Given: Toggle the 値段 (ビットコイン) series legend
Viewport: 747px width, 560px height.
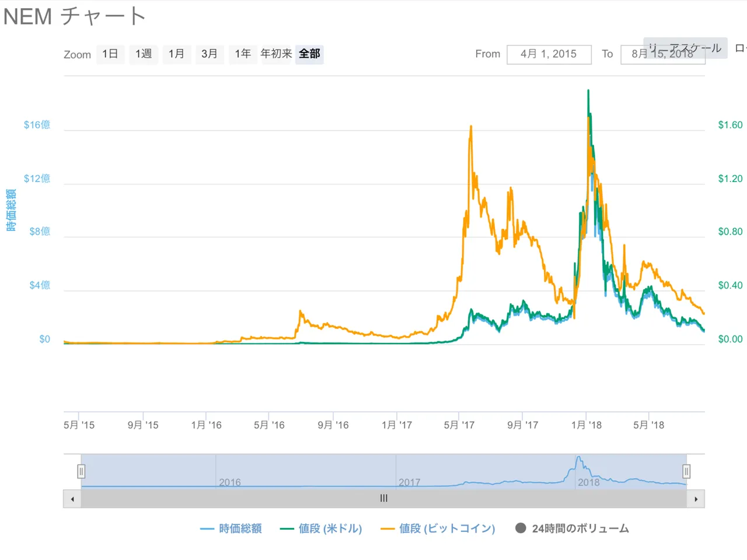Looking at the screenshot, I should pyautogui.click(x=438, y=528).
